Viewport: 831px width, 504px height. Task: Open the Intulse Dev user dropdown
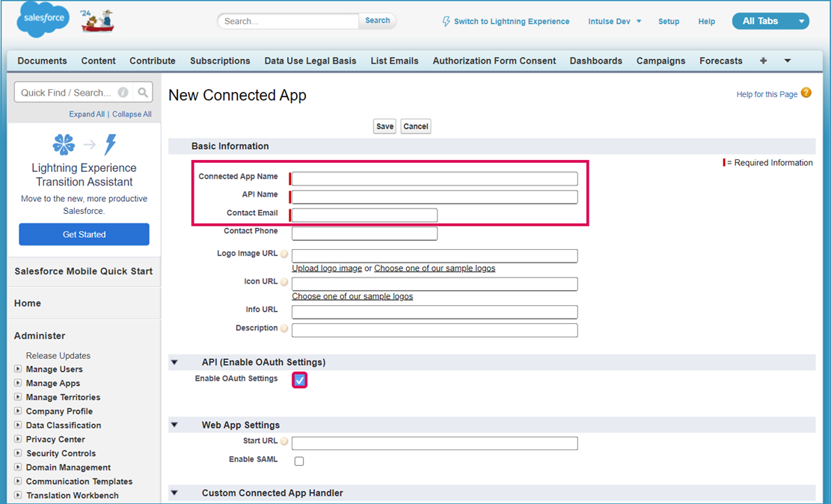click(x=615, y=21)
